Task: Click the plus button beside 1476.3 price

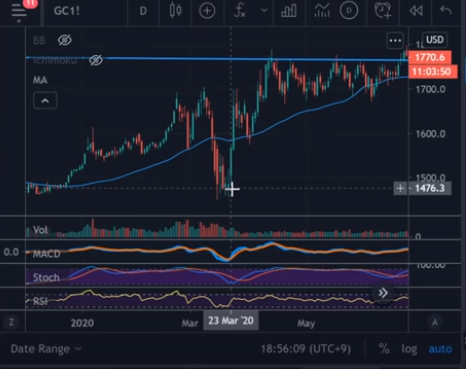Action: [x=400, y=188]
